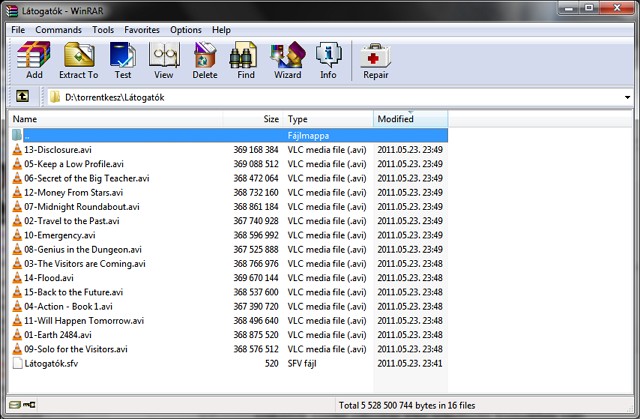Image resolution: width=640 pixels, height=419 pixels.
Task: Sort by Modified column header
Action: (x=411, y=119)
